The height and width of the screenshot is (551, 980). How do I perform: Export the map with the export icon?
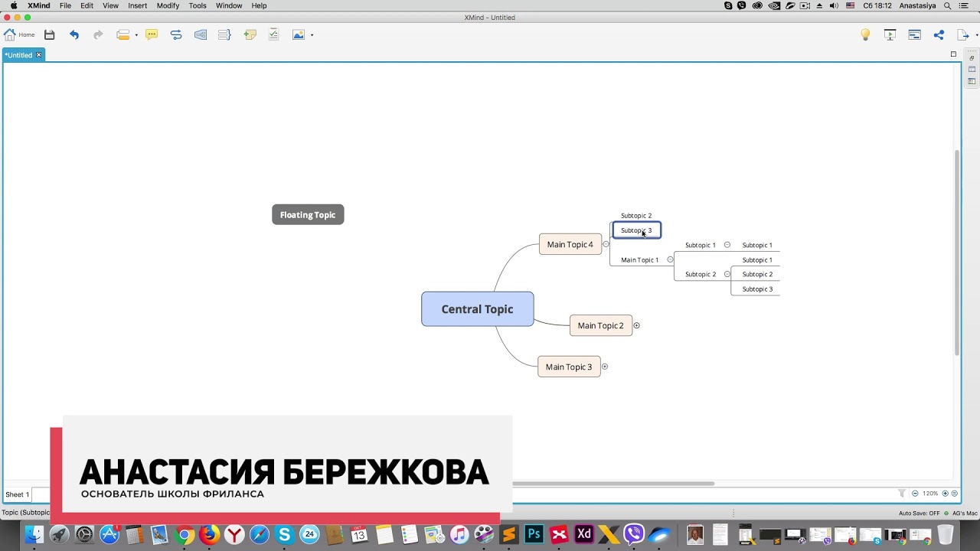coord(962,34)
